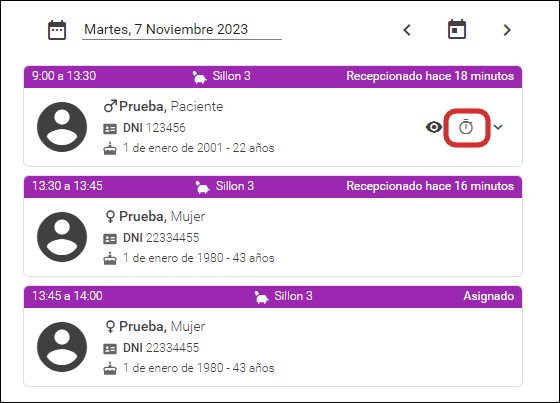Select avatar of first patient Prueba, Paciente
This screenshot has height=403, width=560.
(62, 127)
